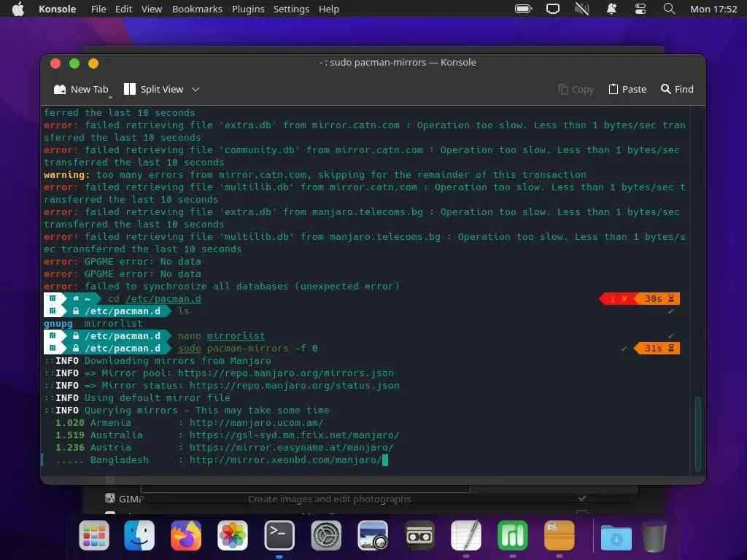Open the Downloads folder in dock
747x560 pixels.
point(616,537)
